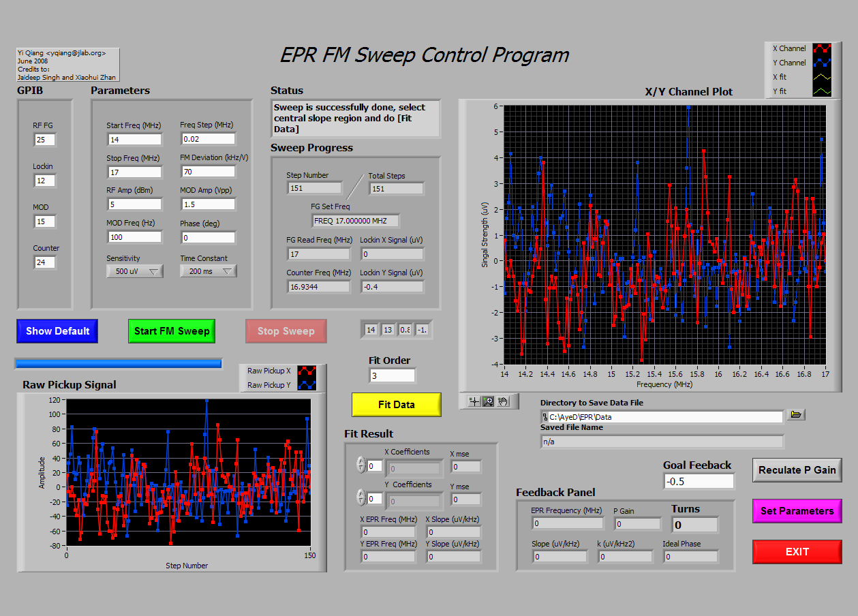This screenshot has height=616, width=858.
Task: Select the zoom magnifier tool in graph palette
Action: pos(489,401)
